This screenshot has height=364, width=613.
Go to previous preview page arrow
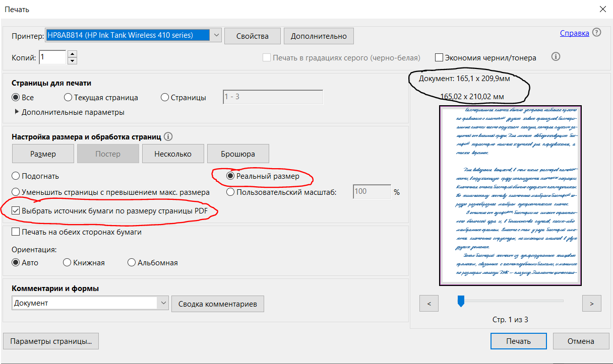click(429, 304)
